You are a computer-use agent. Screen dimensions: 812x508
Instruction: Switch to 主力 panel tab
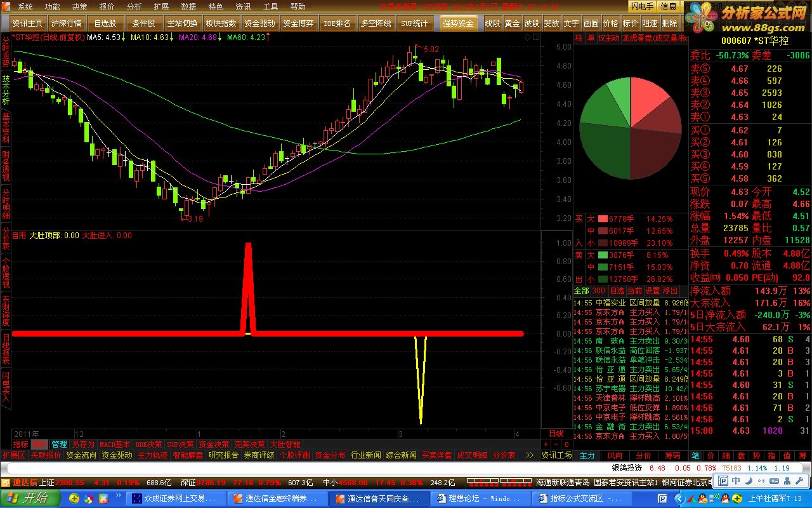pos(587,455)
